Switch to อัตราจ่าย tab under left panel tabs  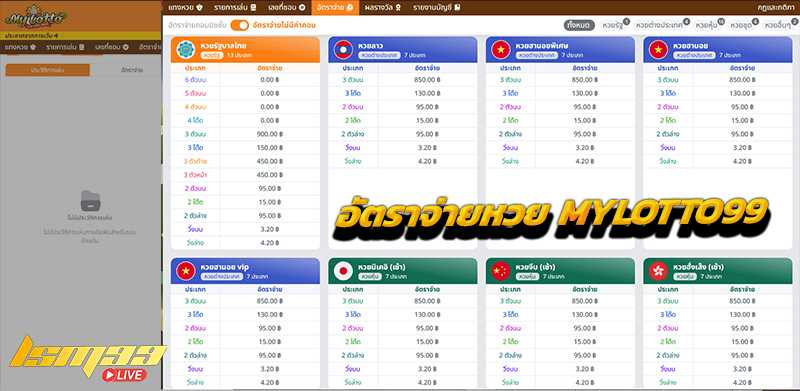click(131, 70)
